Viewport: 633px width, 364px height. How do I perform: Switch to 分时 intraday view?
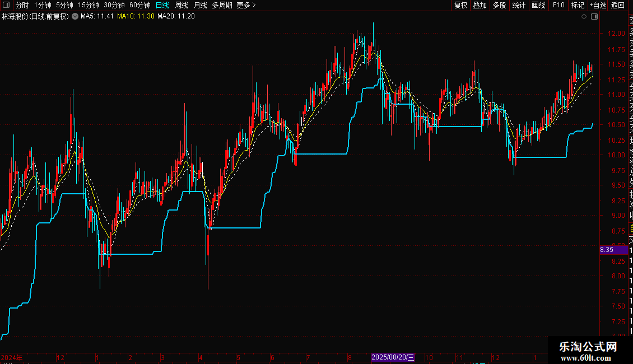22,5
